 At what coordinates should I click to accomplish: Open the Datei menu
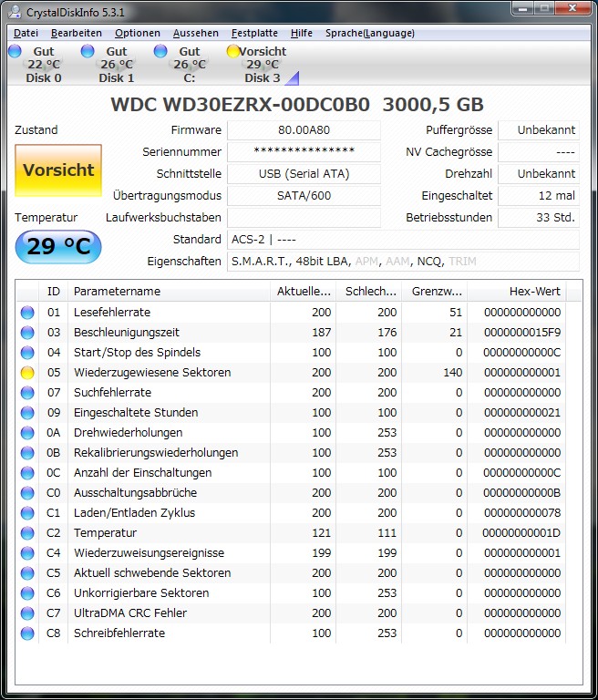(x=26, y=33)
